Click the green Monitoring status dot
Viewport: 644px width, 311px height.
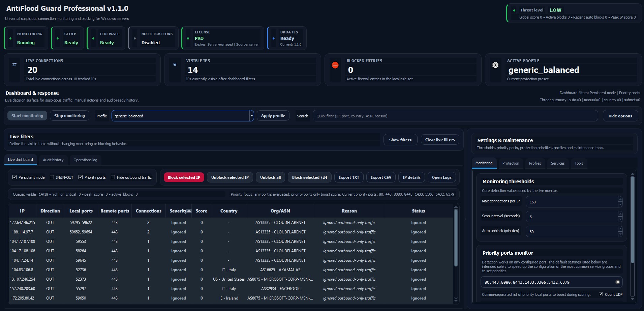tap(10, 38)
